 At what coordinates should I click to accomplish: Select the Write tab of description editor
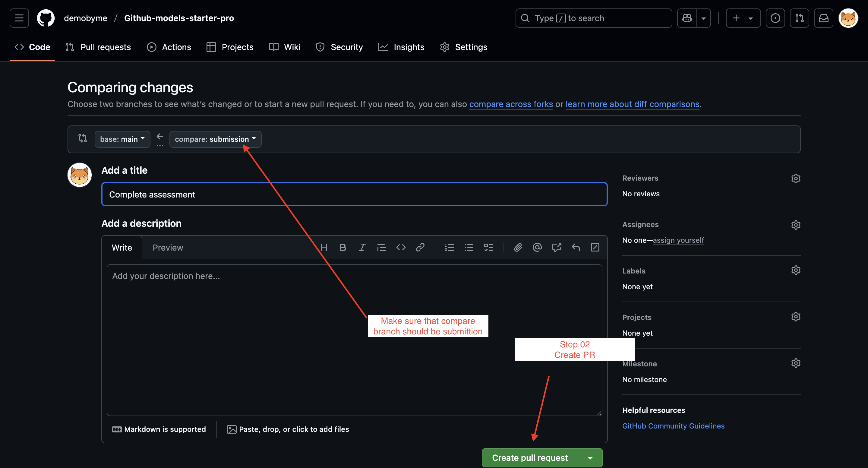122,247
